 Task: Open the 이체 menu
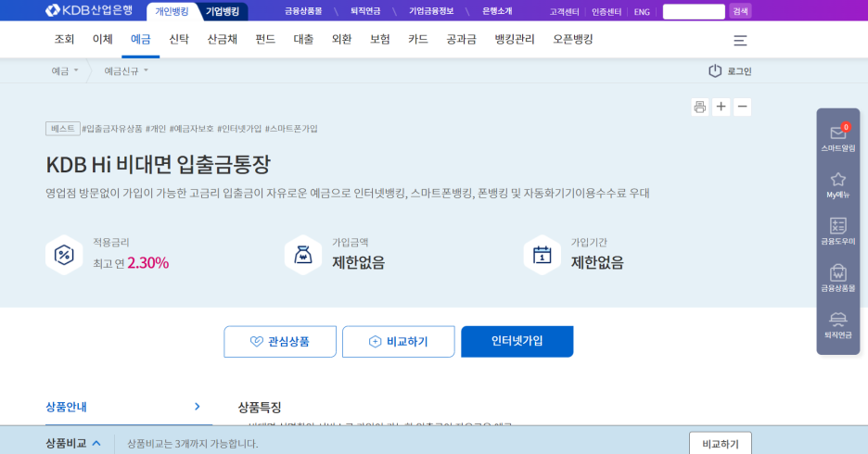click(x=102, y=39)
